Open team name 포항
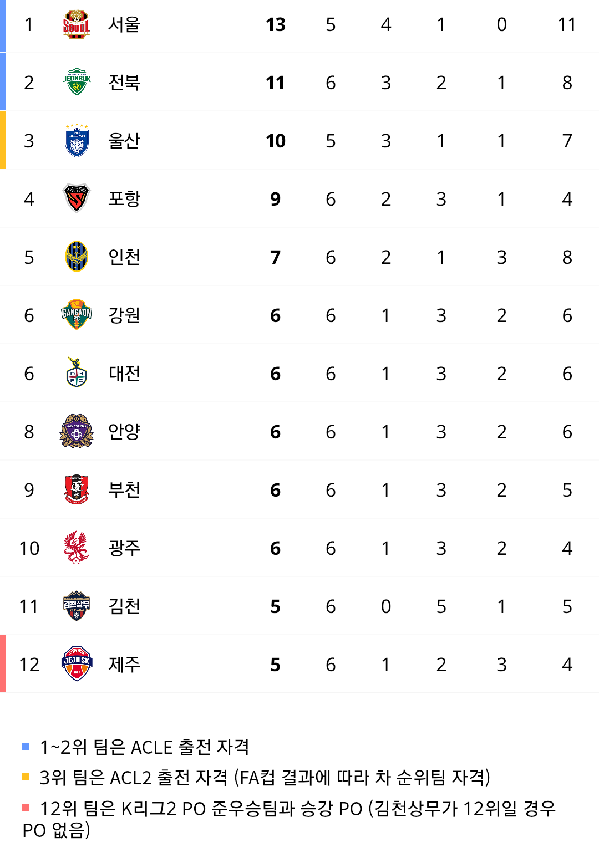 pyautogui.click(x=124, y=199)
